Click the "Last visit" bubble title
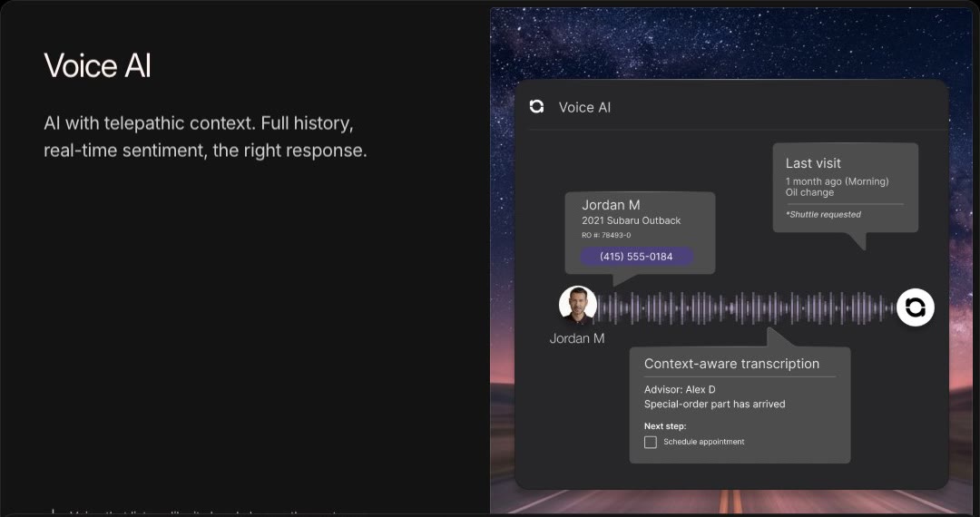 [813, 163]
